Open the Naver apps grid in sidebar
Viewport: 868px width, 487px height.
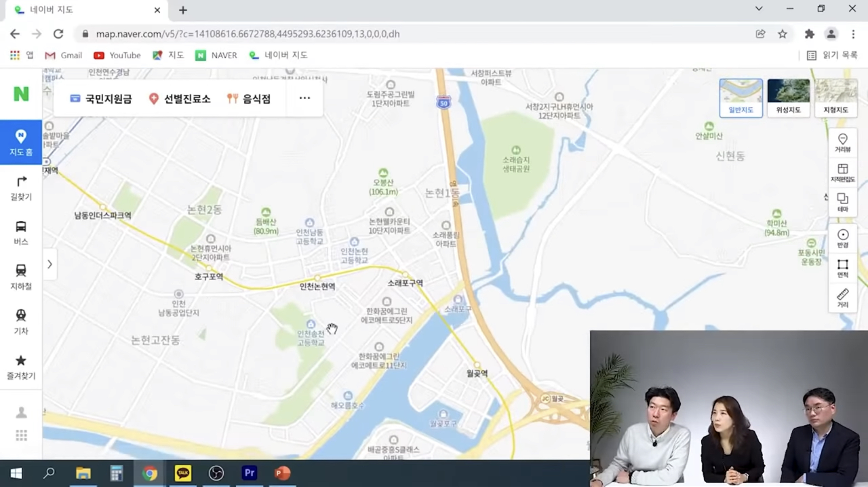coord(21,435)
